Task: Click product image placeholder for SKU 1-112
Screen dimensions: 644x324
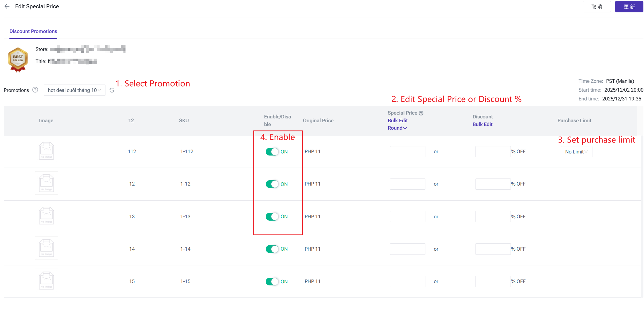Action: [x=46, y=151]
